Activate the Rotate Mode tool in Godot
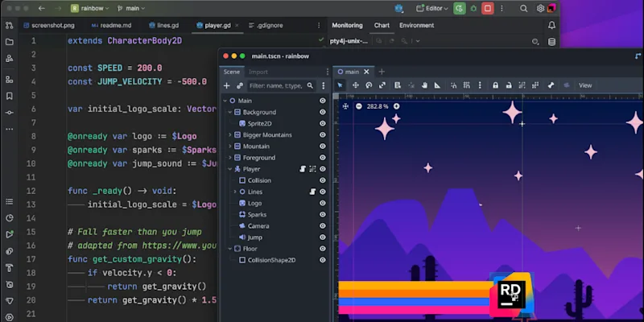Viewport: 644px width, 322px height. 369,85
